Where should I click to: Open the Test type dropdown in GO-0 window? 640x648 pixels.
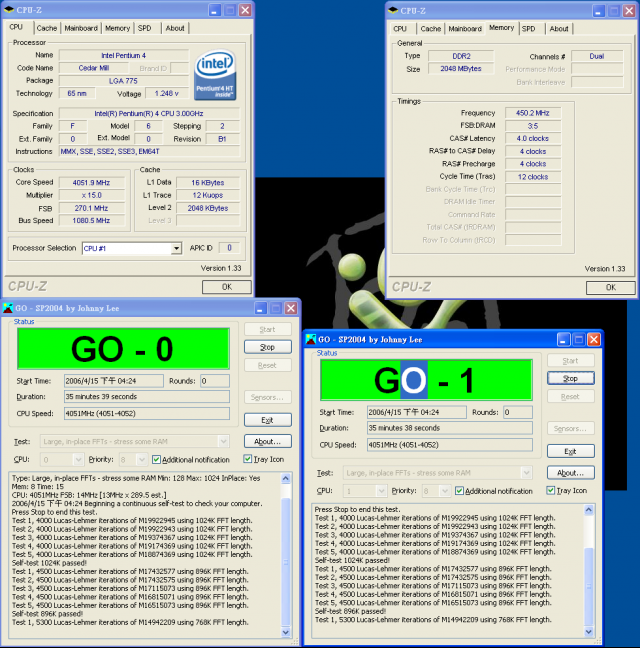224,441
